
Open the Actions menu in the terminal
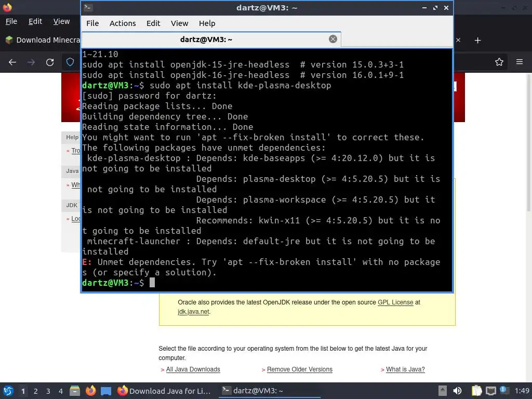pos(123,23)
